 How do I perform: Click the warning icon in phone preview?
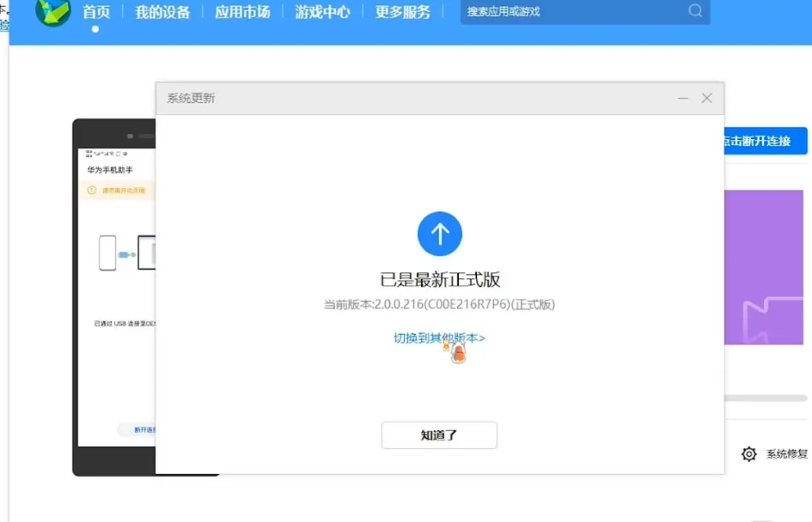92,190
